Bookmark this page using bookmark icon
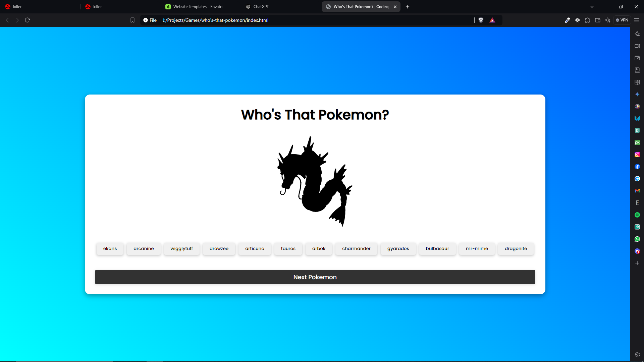This screenshot has width=644, height=362. 132,20
